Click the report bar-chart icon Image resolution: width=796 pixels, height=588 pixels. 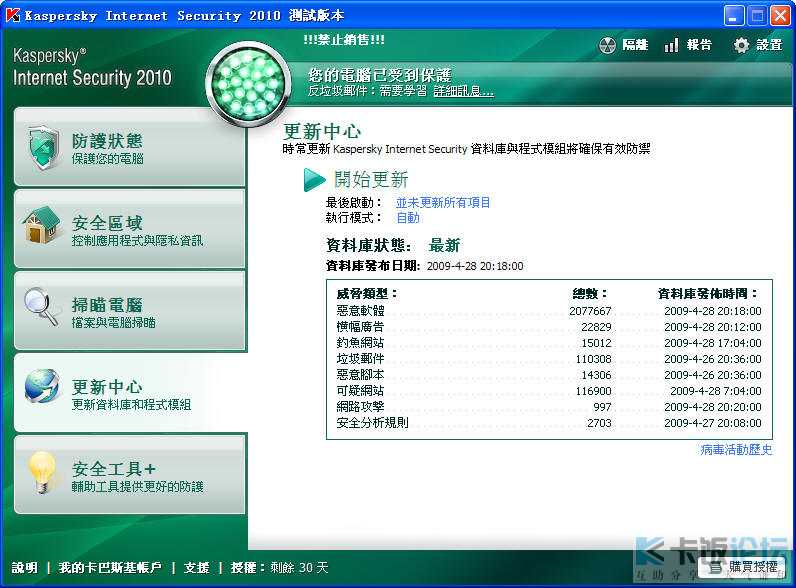(x=671, y=45)
